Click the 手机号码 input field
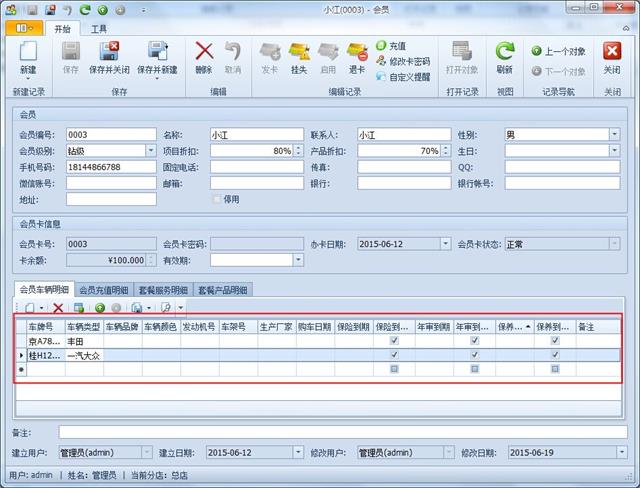Image resolution: width=640 pixels, height=488 pixels. pos(111,167)
